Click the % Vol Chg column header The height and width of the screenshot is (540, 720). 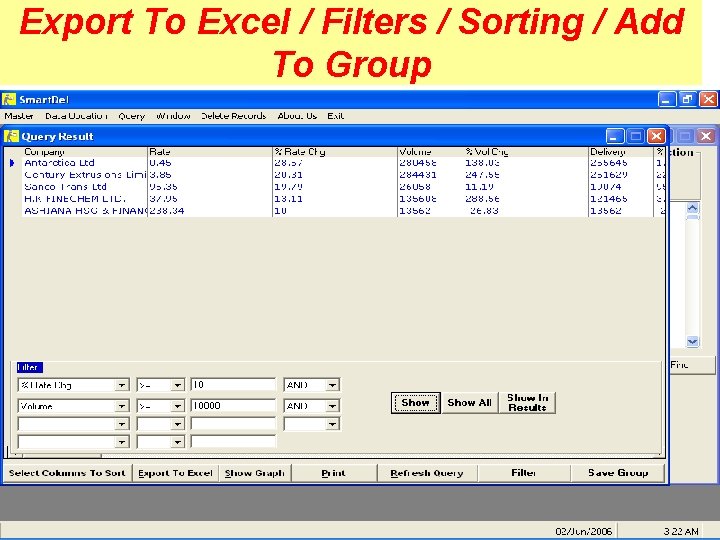coord(525,152)
